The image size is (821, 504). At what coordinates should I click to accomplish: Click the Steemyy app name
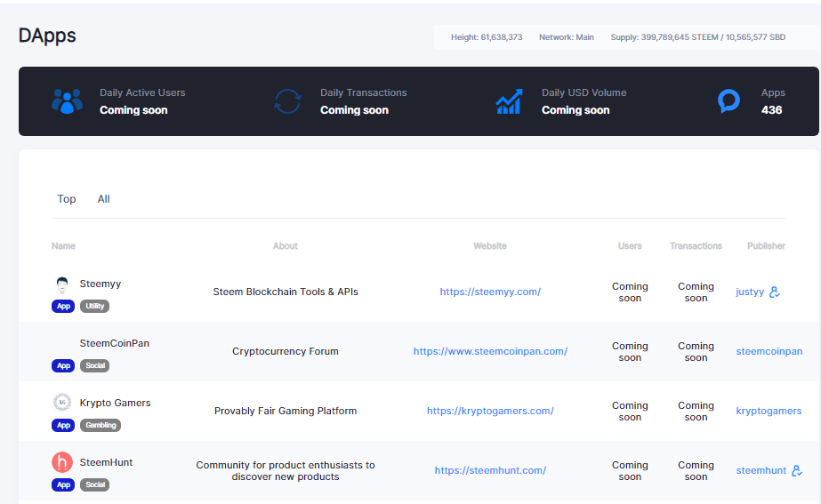(100, 284)
